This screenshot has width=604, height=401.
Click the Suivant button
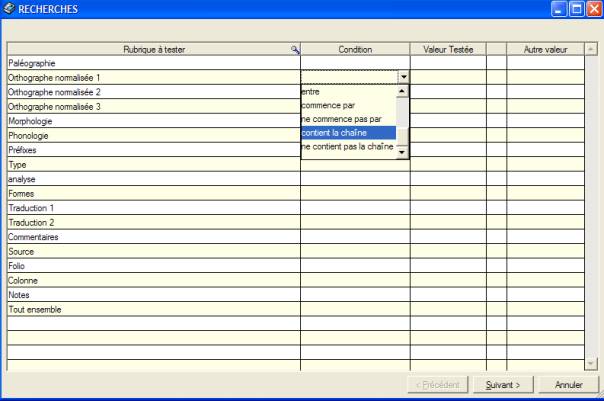point(503,385)
